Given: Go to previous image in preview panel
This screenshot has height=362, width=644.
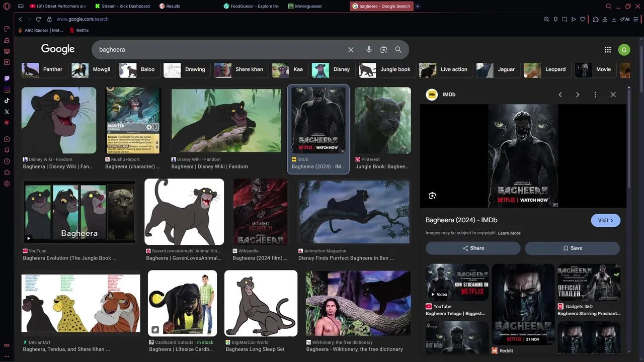Looking at the screenshot, I should 560,95.
